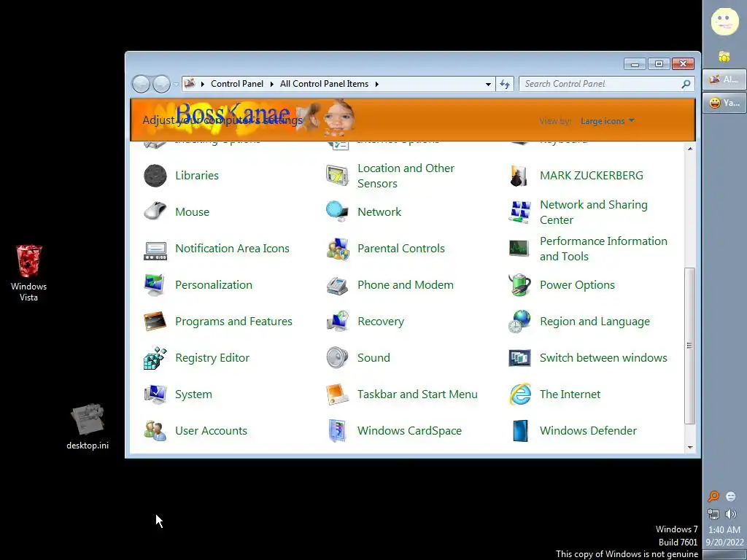Click the network tray icon
747x560 pixels.
pos(713,514)
